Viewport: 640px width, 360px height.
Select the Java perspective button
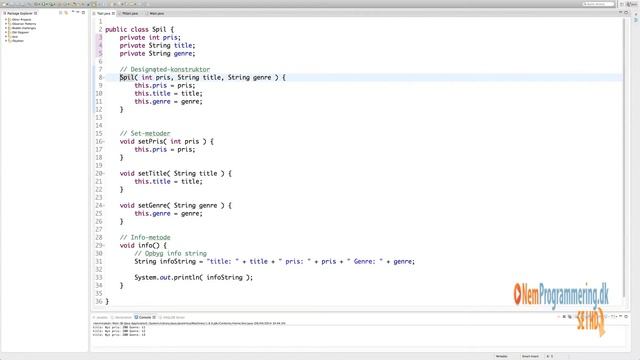click(x=632, y=4)
